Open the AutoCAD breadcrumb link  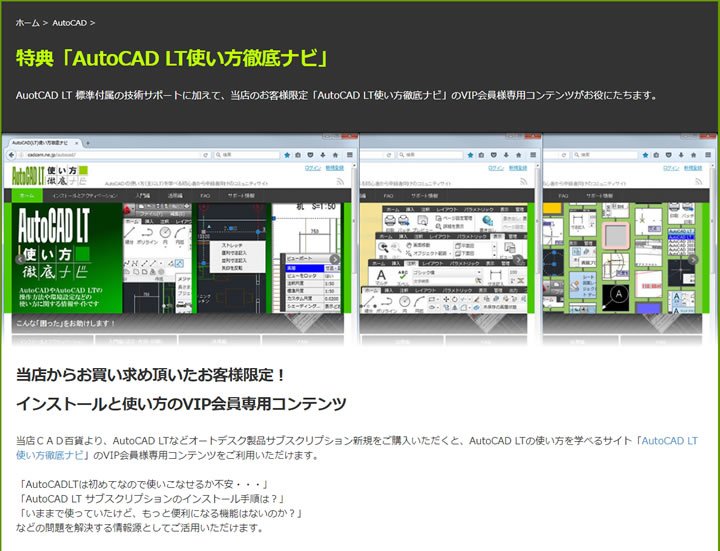69,22
